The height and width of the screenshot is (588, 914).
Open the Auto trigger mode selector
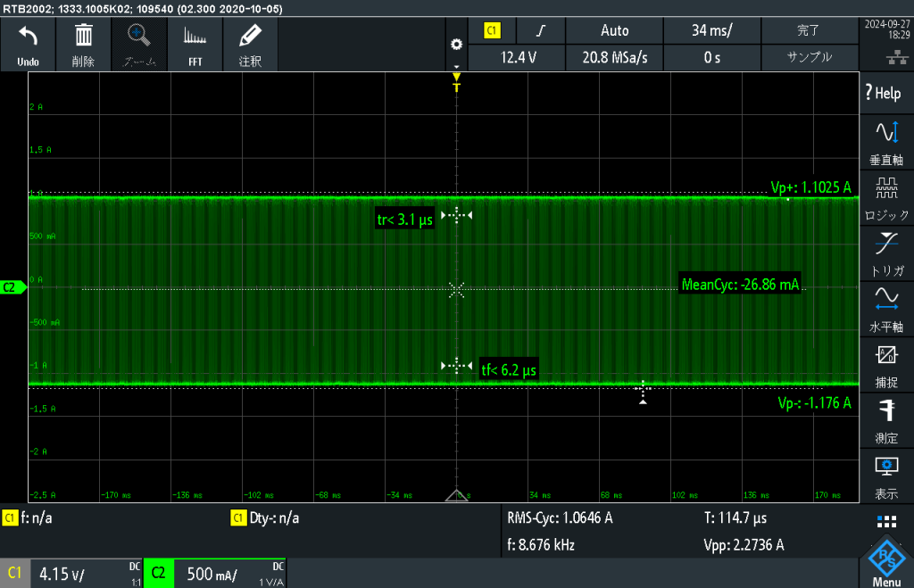pos(614,30)
